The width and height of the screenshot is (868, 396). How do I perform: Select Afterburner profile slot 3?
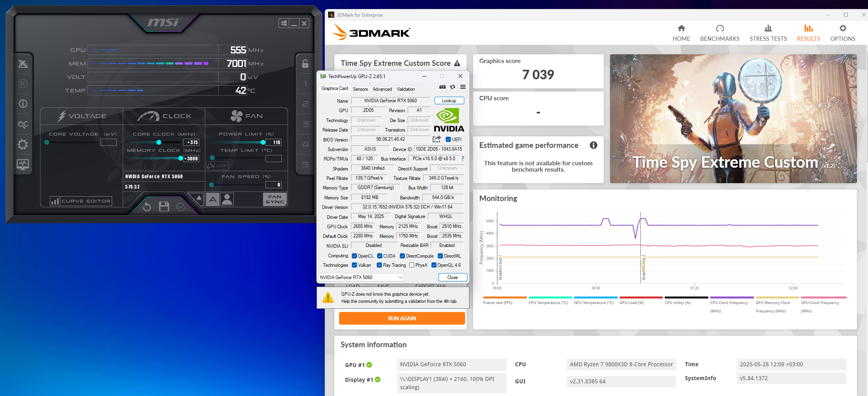(x=305, y=124)
